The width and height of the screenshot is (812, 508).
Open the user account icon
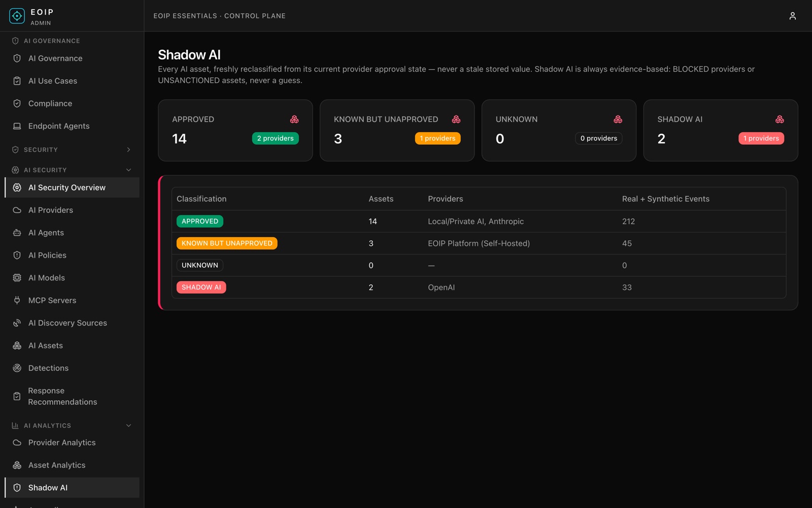[793, 16]
